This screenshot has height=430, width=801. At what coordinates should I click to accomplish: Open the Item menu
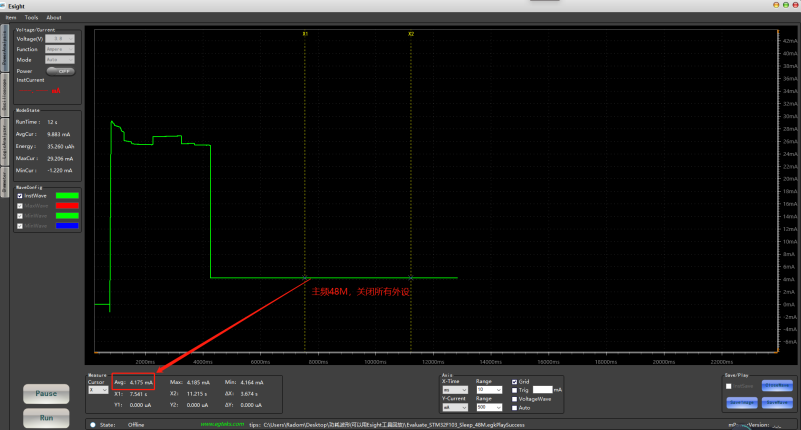tap(10, 17)
